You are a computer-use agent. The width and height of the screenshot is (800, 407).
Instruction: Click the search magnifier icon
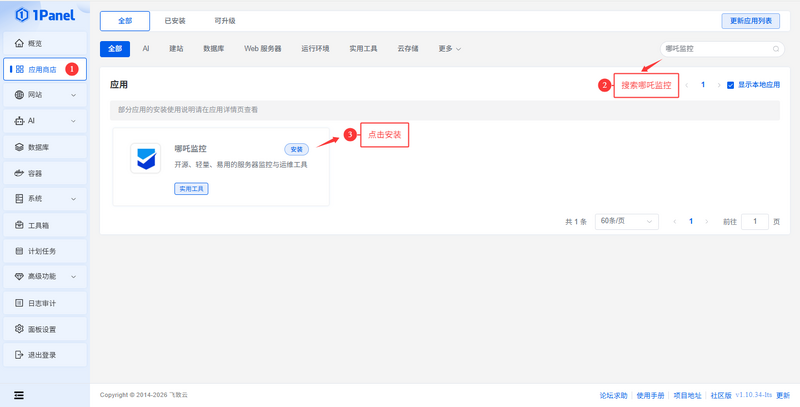[776, 49]
